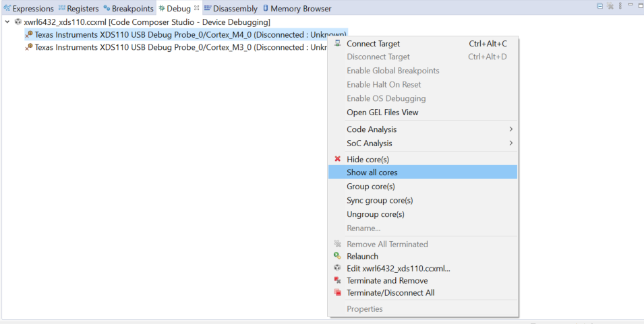The image size is (644, 324).
Task: Choose Show all cores from context menu
Action: (372, 172)
